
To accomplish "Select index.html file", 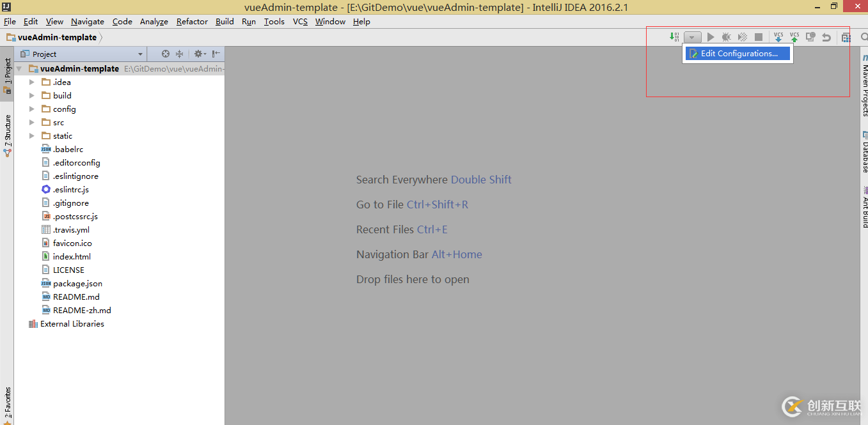I will [x=66, y=256].
